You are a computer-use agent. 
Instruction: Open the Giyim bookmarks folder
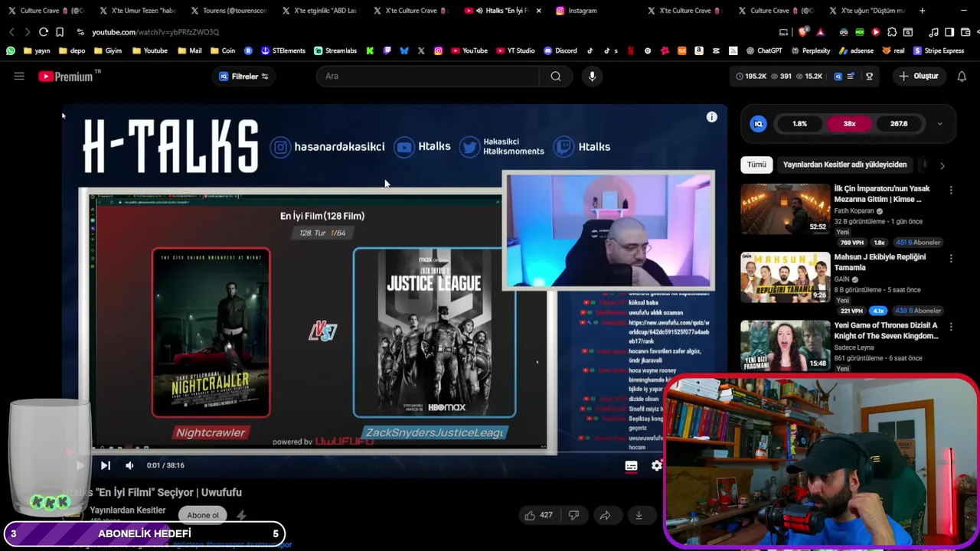click(x=108, y=51)
